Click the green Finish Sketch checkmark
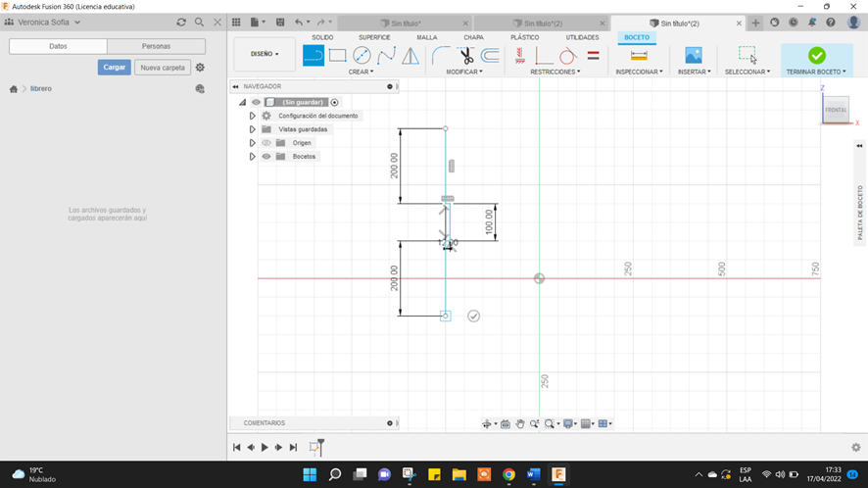 [x=816, y=56]
